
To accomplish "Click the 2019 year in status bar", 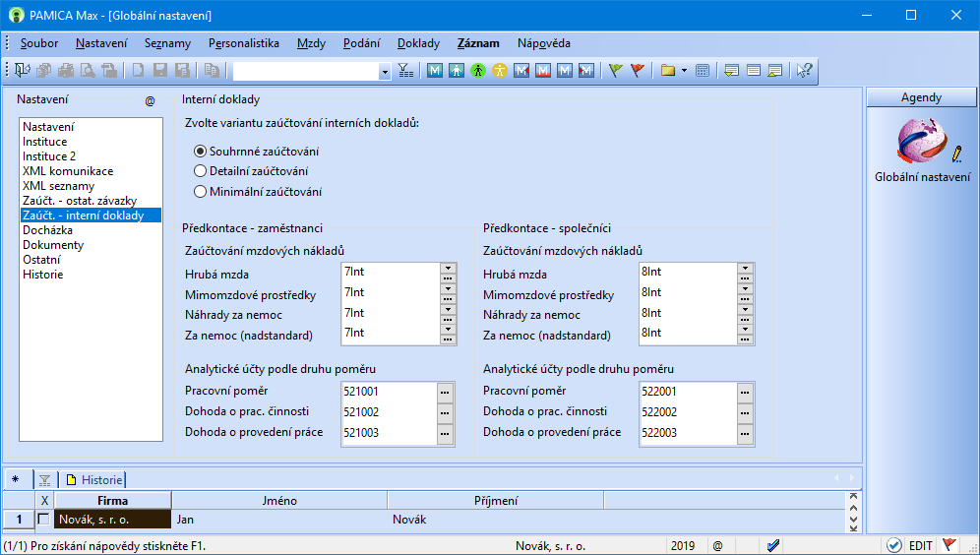I will [683, 545].
